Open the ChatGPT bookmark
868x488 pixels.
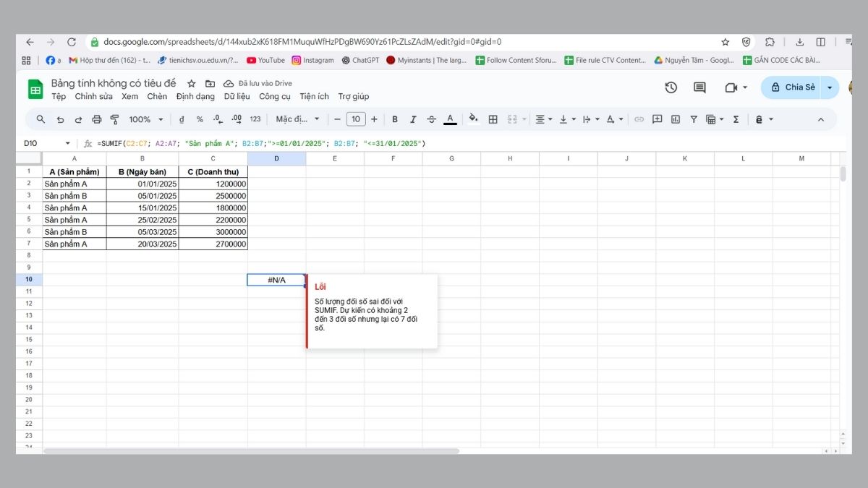click(360, 60)
